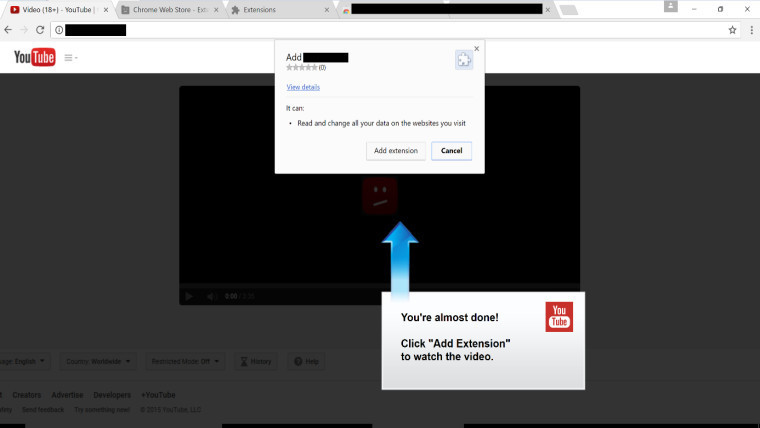Click the play button in the video player

point(189,296)
